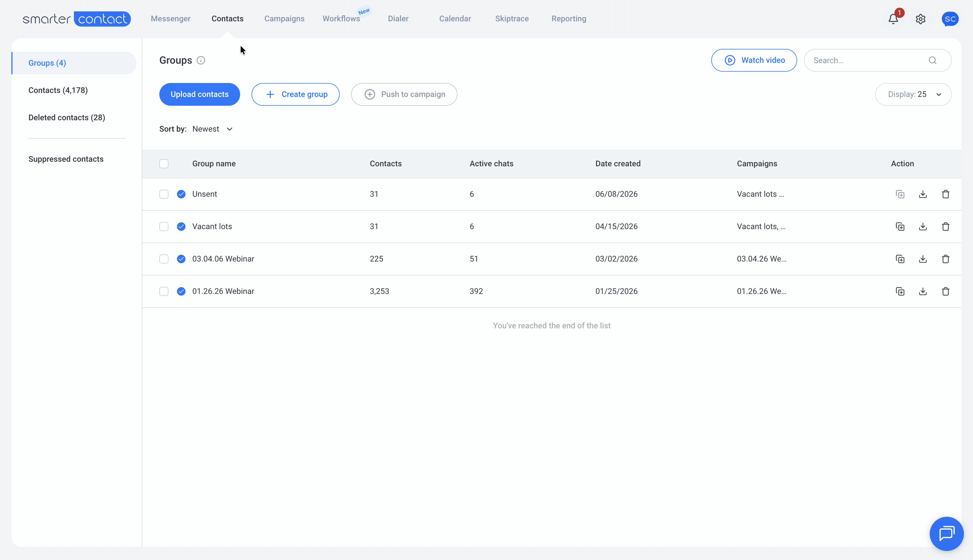Open the Vacant lots group name
The height and width of the screenshot is (560, 973).
[212, 227]
